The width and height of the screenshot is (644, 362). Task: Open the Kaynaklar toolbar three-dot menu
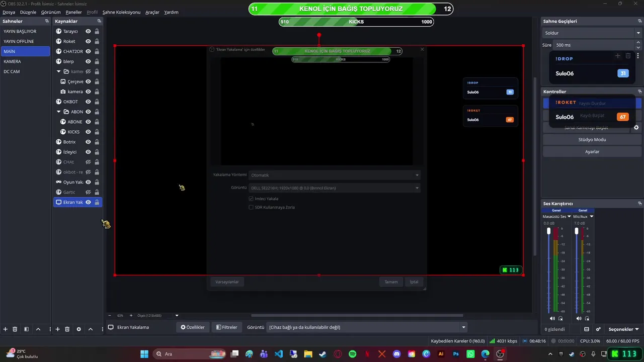point(102,329)
